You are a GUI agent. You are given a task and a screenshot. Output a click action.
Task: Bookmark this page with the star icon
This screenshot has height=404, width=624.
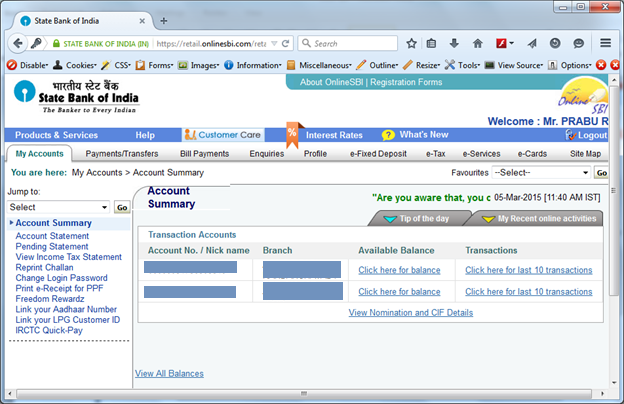(x=411, y=43)
